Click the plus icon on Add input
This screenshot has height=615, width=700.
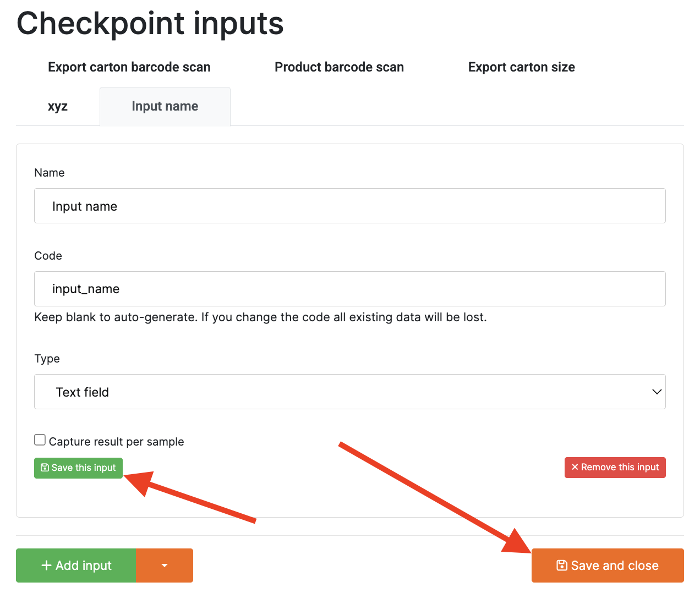47,565
